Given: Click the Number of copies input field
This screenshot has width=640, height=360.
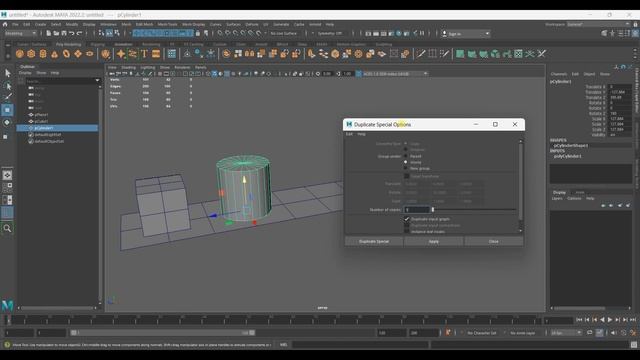Looking at the screenshot, I should click(x=417, y=210).
